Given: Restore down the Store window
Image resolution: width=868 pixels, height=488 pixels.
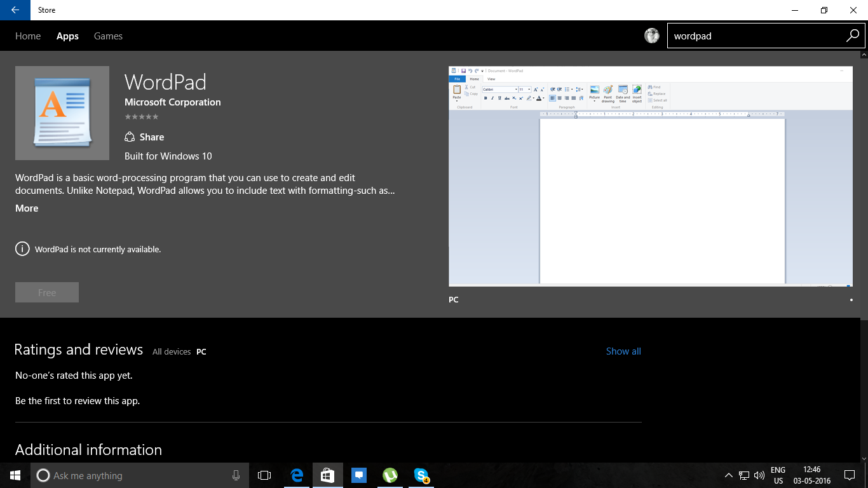Looking at the screenshot, I should pyautogui.click(x=824, y=10).
